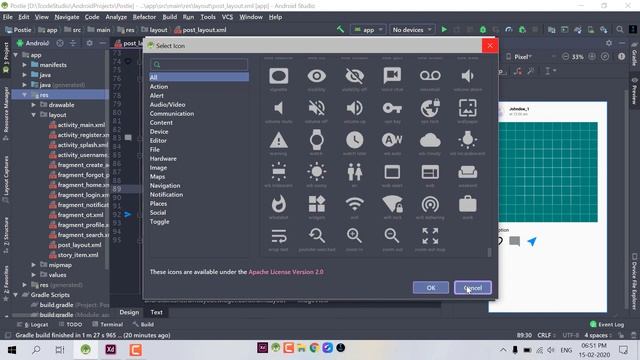Switch to the Design editor tab
The image size is (640, 360).
[x=129, y=312]
